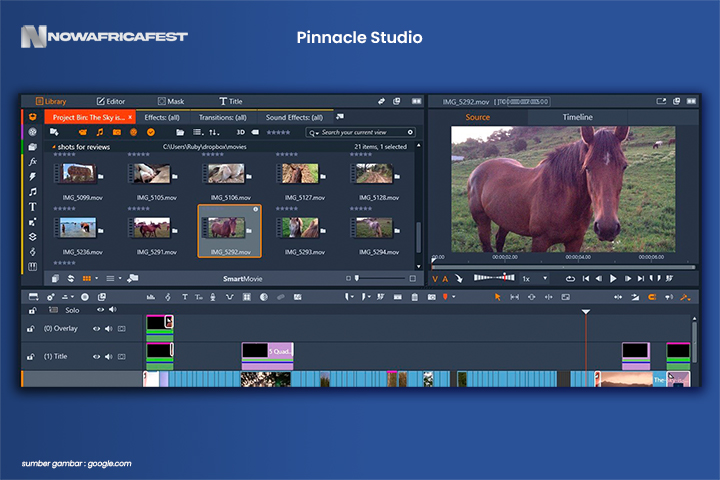The width and height of the screenshot is (720, 480).
Task: Toggle loop playback button
Action: (x=570, y=278)
